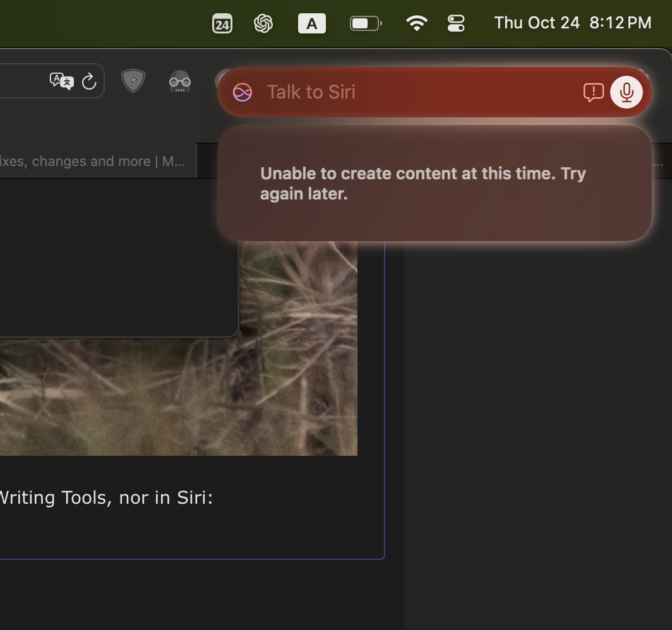Open Control Center from the menu bar
672x630 pixels.
pyautogui.click(x=456, y=23)
